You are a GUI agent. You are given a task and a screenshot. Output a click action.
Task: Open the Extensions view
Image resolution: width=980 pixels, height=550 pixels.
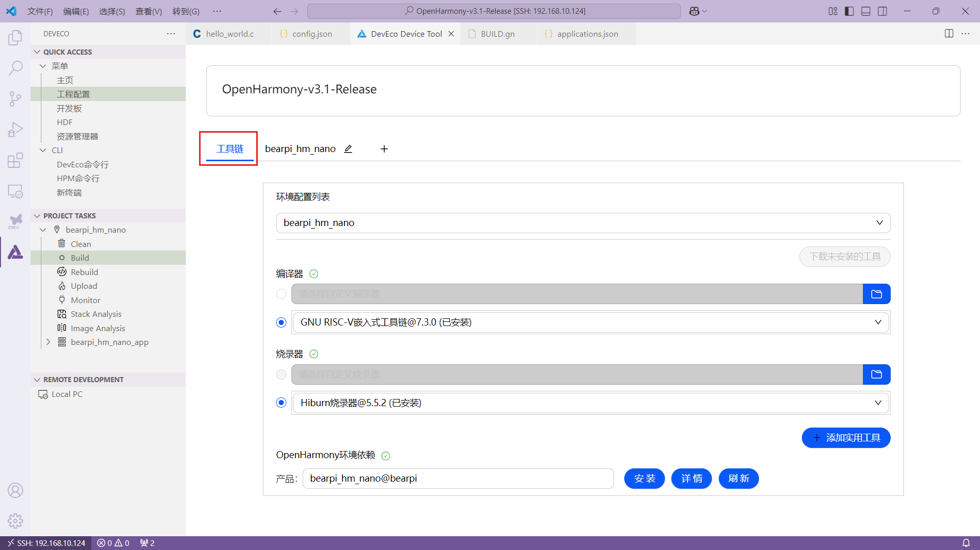15,160
